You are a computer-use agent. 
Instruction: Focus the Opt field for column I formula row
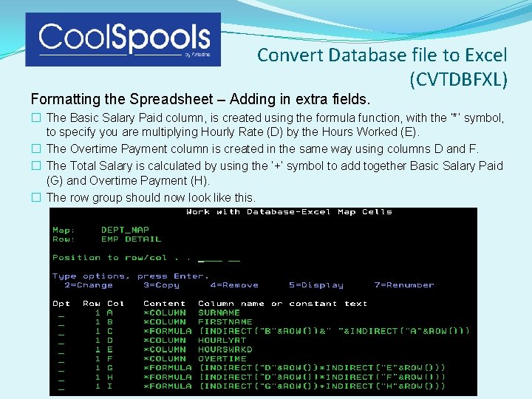tap(61, 386)
